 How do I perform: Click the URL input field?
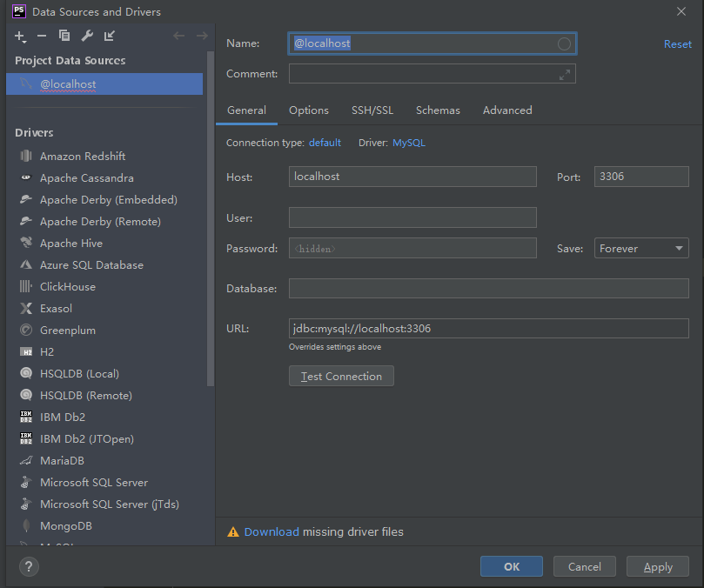coord(489,328)
